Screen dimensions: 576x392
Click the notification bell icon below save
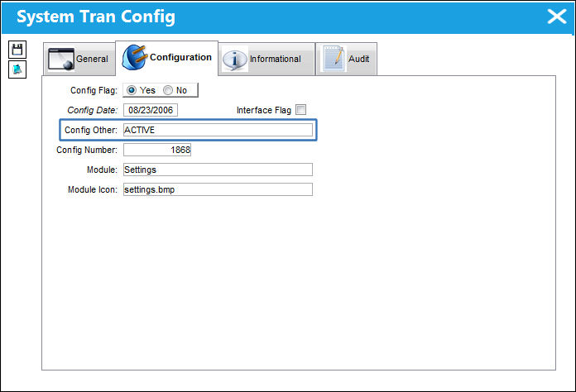point(17,69)
